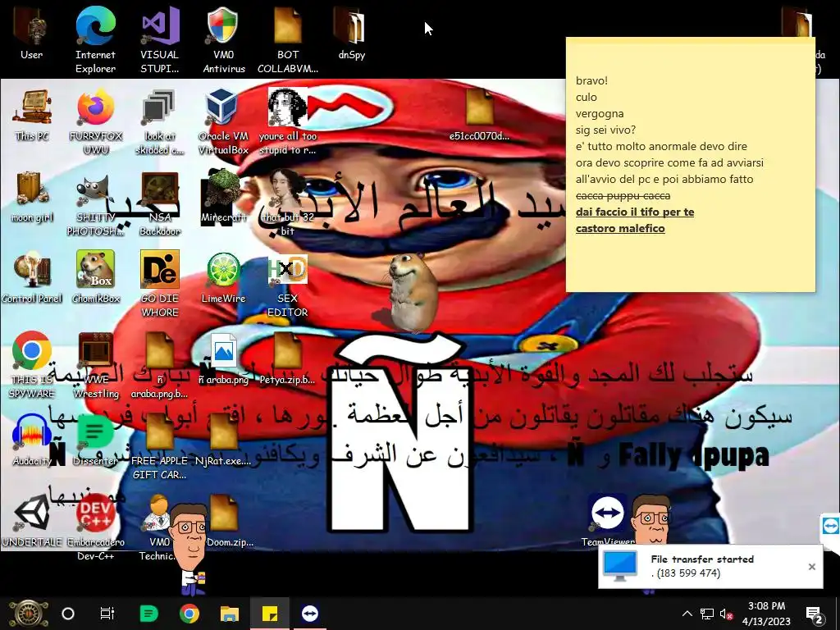This screenshot has width=840, height=630.
Task: Open the Embarcadero Dev-C++ icon
Action: click(95, 514)
